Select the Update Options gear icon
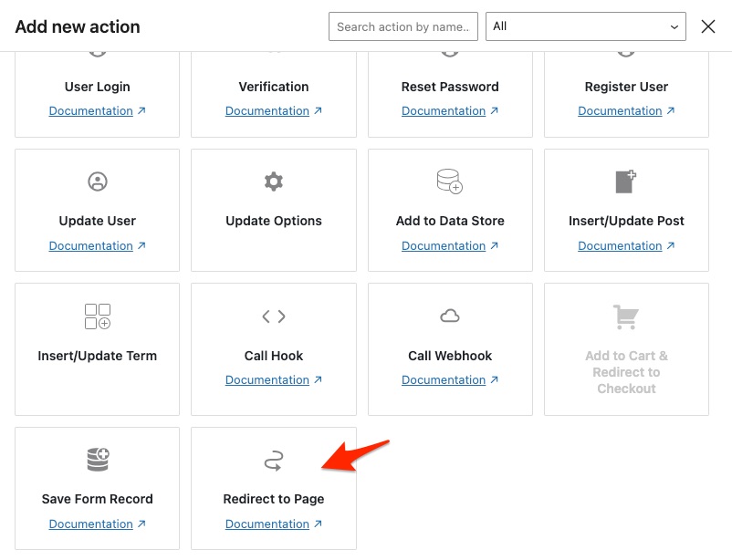 [x=274, y=181]
